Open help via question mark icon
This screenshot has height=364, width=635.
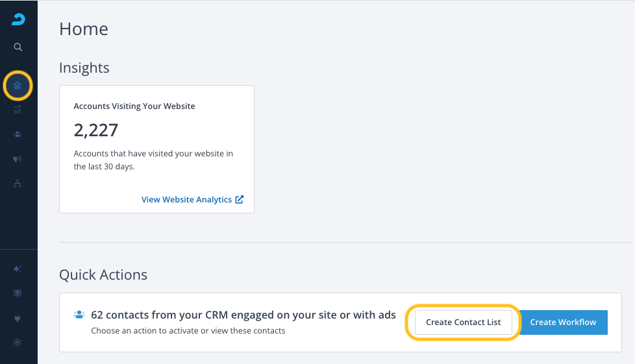[18, 293]
